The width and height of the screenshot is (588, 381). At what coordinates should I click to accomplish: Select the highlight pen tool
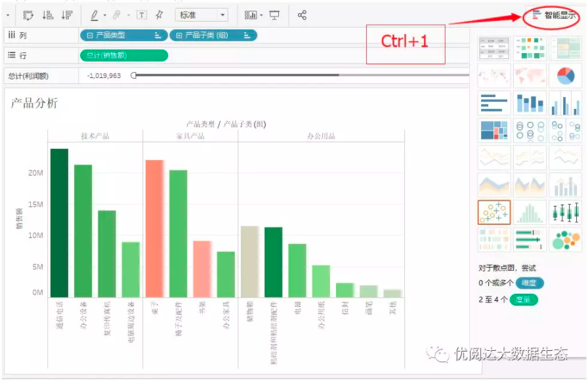pos(94,15)
